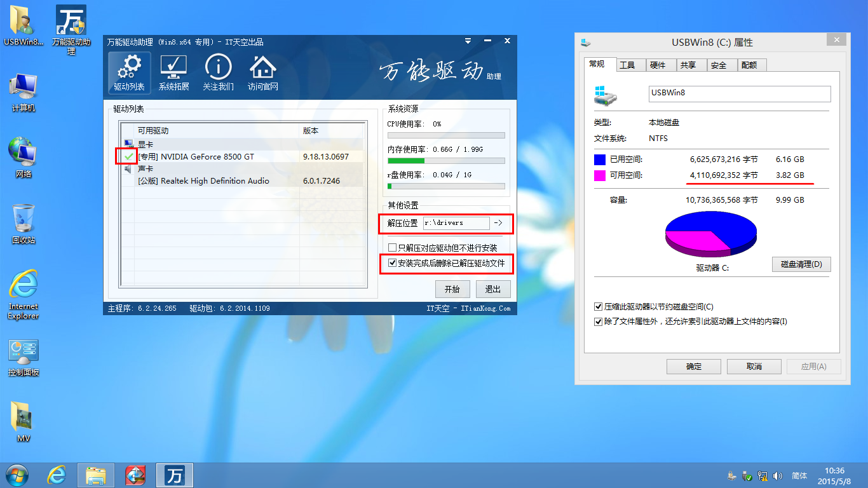
Task: Click the 开始 button
Action: pyautogui.click(x=452, y=289)
